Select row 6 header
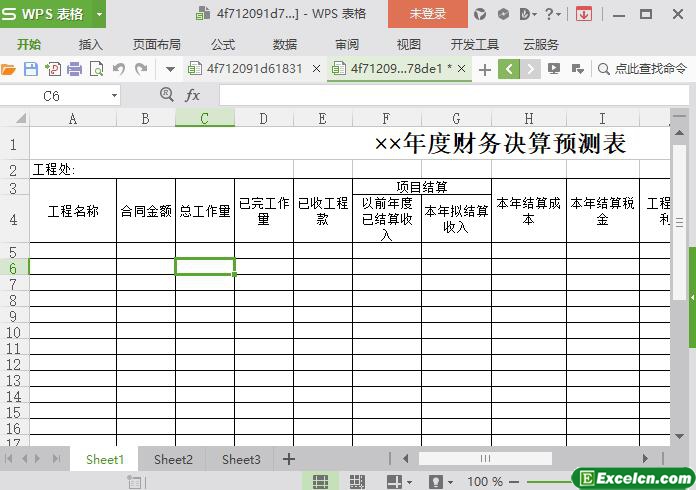This screenshot has width=696, height=490. (x=13, y=268)
